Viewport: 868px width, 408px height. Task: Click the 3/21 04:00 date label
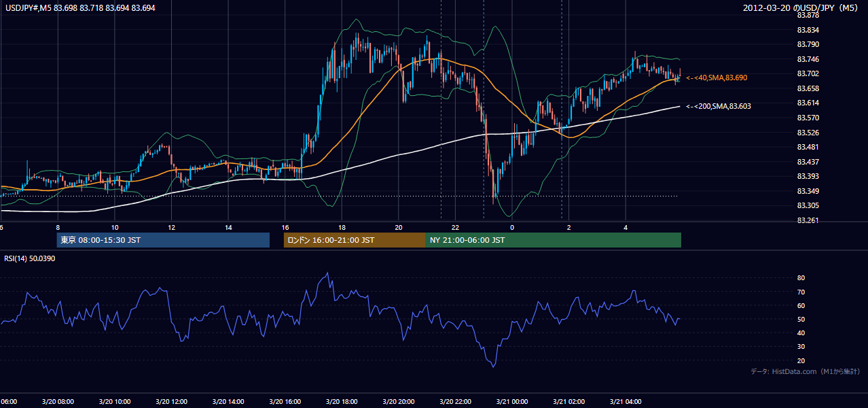pos(626,401)
